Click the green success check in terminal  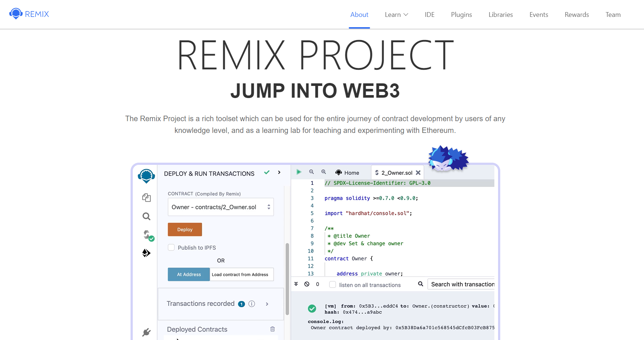[312, 309]
